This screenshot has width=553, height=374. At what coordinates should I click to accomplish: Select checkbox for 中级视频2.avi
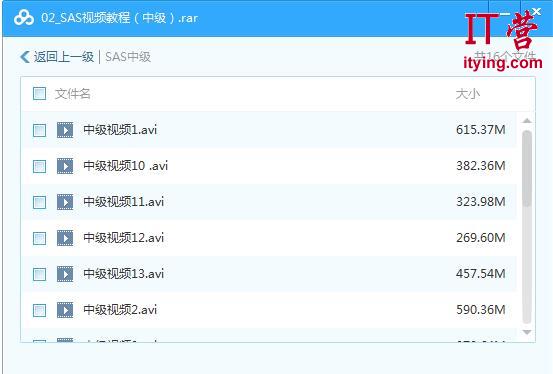(x=40, y=310)
